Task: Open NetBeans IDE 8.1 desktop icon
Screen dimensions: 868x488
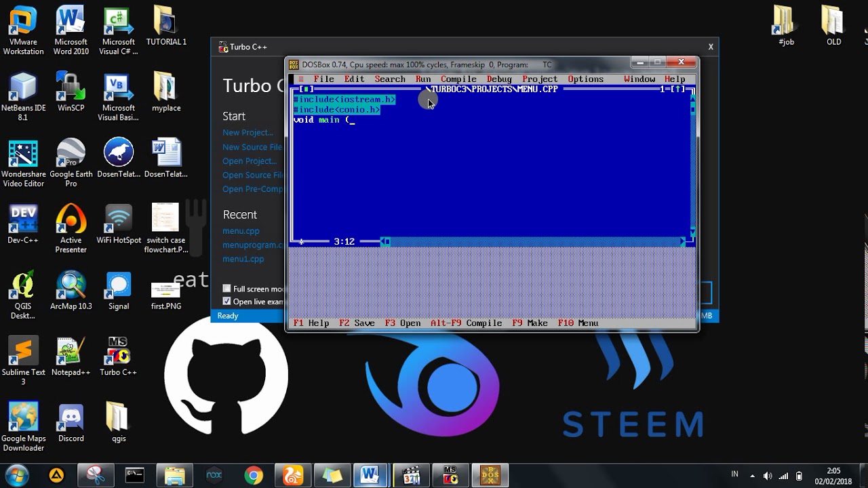Action: click(x=23, y=97)
